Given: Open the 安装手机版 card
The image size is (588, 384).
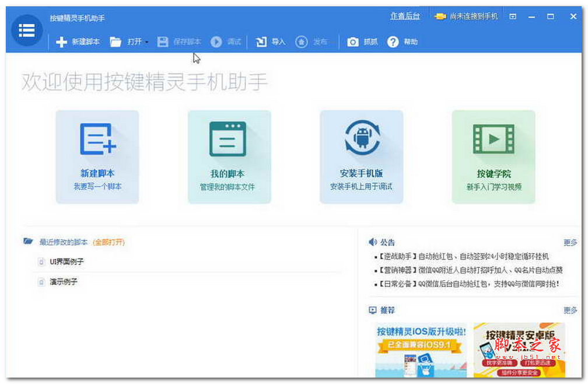Looking at the screenshot, I should click(x=362, y=156).
